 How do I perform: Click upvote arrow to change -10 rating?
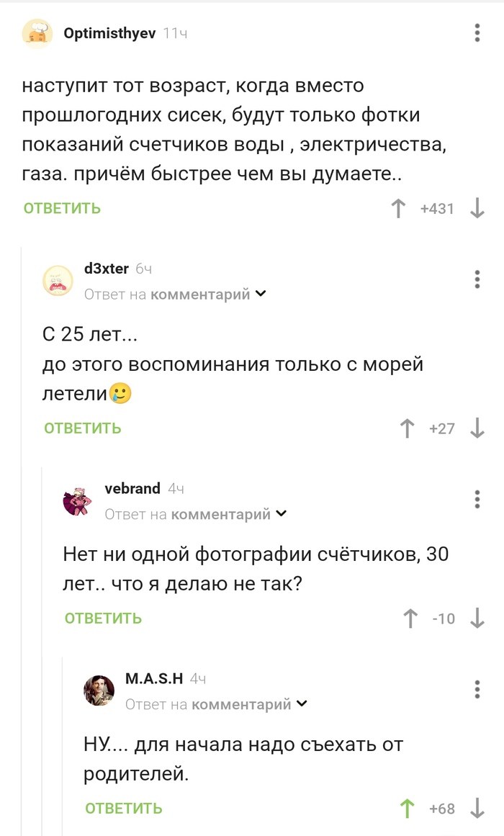pyautogui.click(x=410, y=618)
